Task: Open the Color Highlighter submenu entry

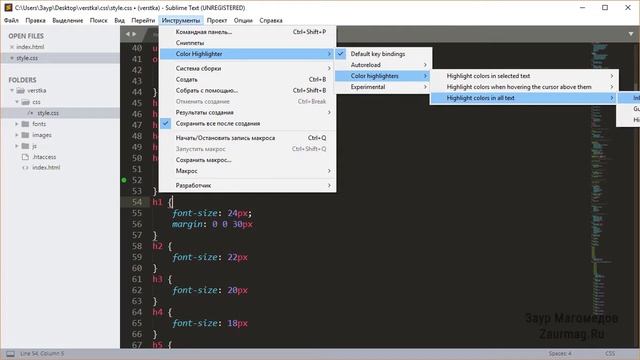Action: (x=247, y=54)
